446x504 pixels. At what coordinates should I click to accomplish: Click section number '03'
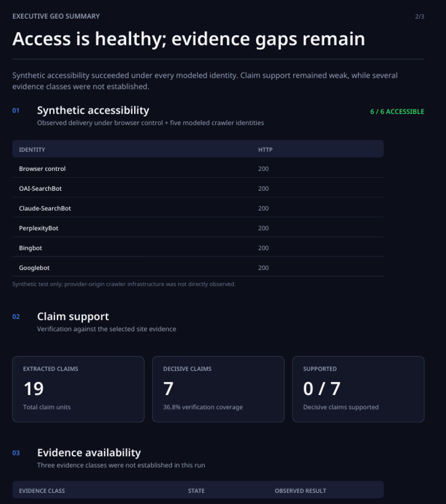16,453
